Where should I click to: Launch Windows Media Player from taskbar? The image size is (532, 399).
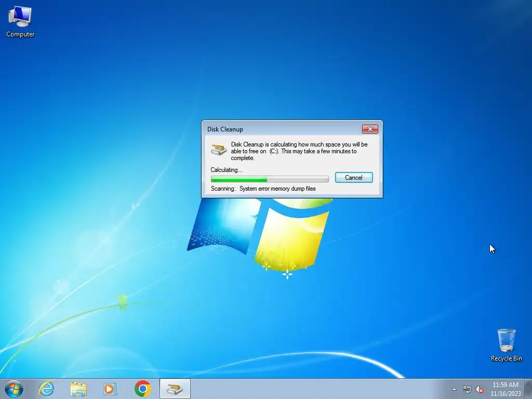click(110, 389)
